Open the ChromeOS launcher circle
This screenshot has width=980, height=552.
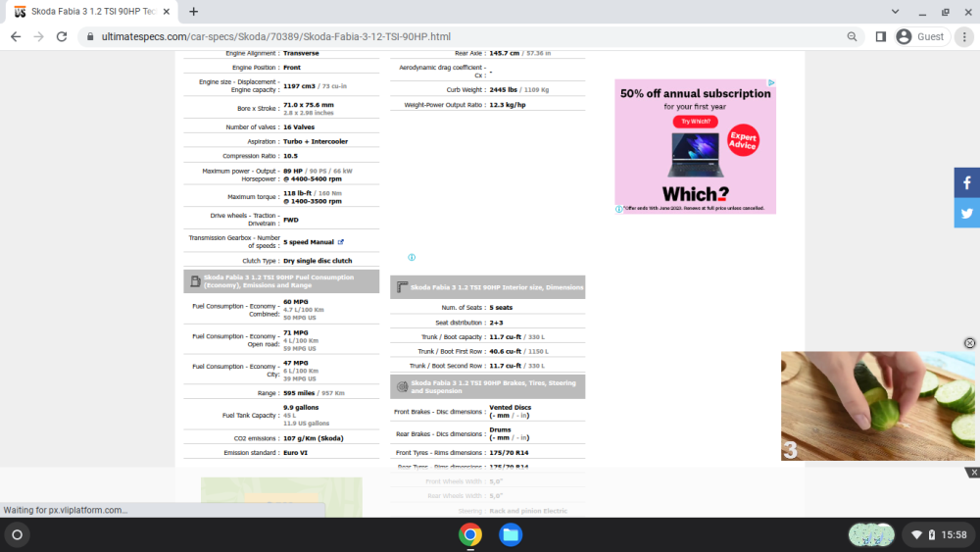[x=17, y=534]
